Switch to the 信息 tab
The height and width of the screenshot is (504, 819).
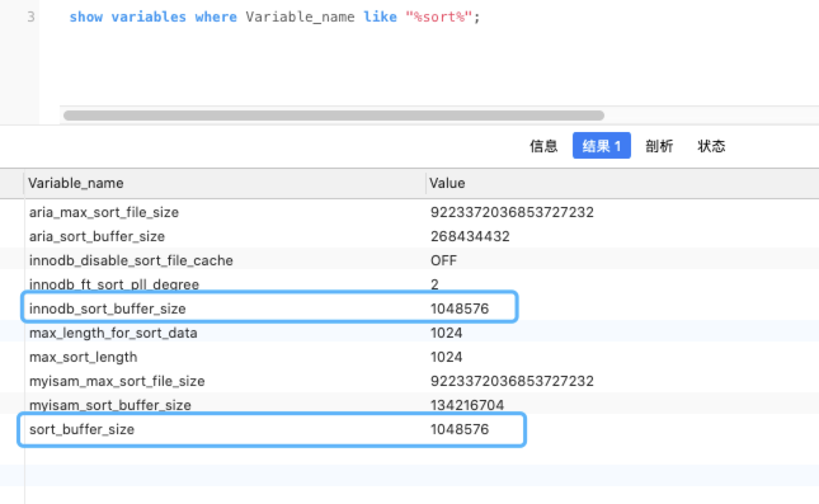(543, 146)
